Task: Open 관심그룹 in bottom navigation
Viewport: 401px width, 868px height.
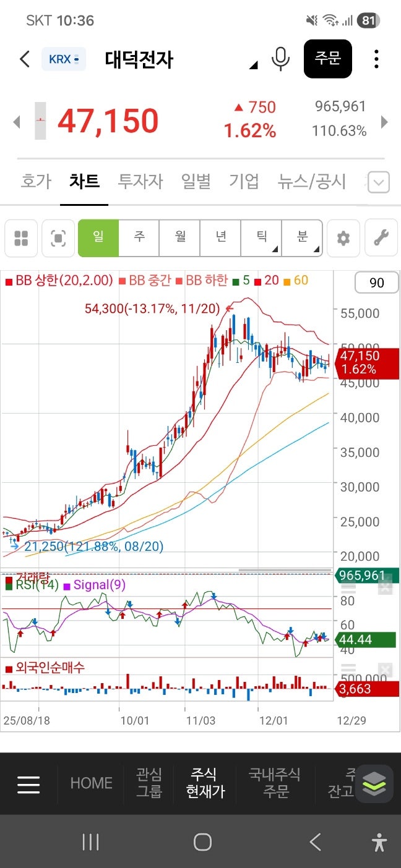Action: pos(149,783)
